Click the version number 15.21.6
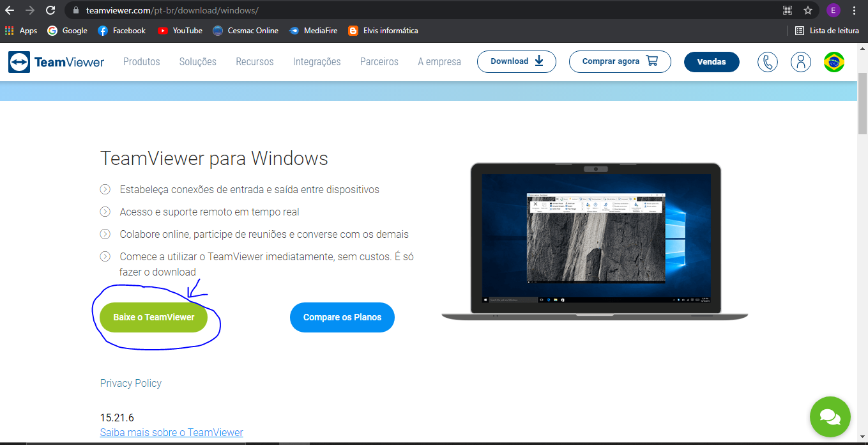 point(117,418)
